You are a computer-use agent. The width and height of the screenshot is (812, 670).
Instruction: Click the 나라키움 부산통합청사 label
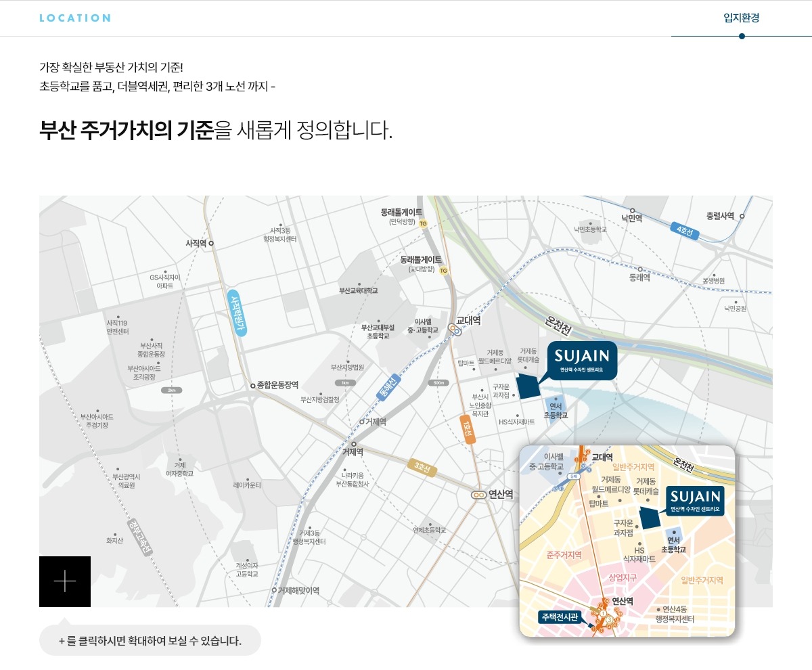(x=353, y=480)
